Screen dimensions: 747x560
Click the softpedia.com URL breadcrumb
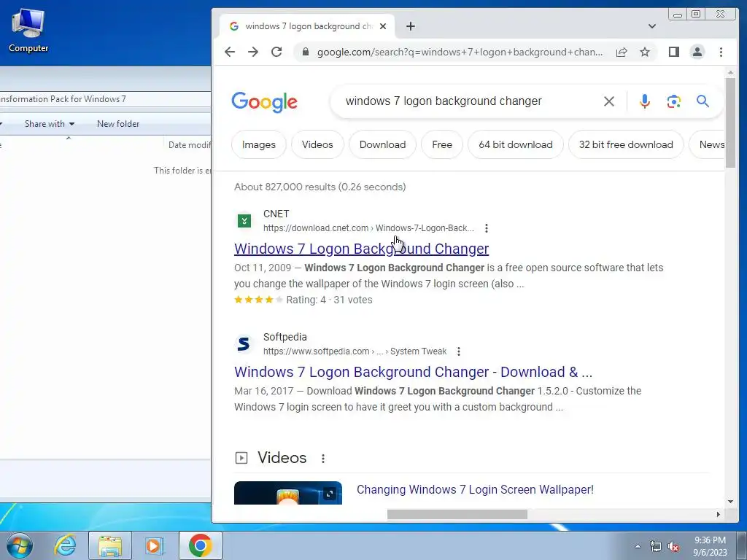[355, 351]
